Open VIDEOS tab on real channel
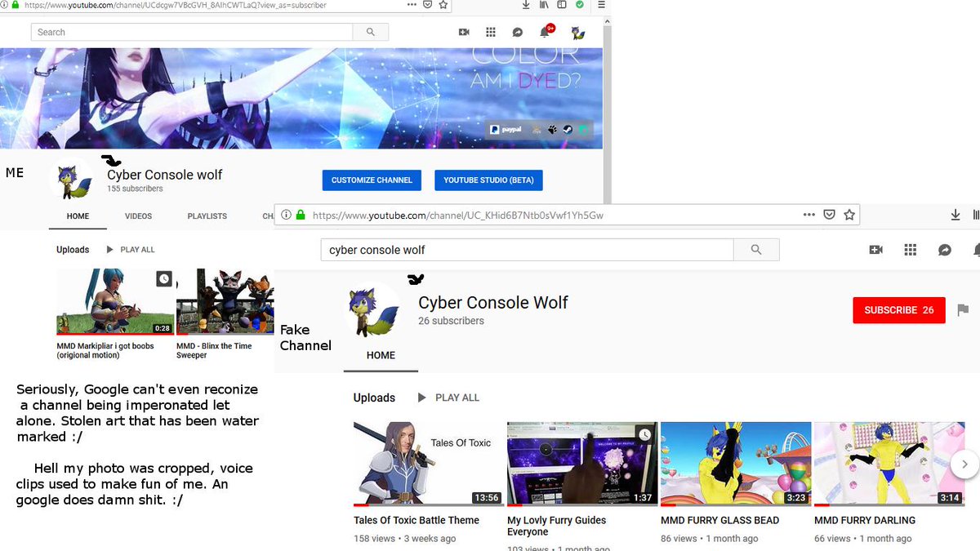Screen dimensions: 980x551 click(139, 216)
